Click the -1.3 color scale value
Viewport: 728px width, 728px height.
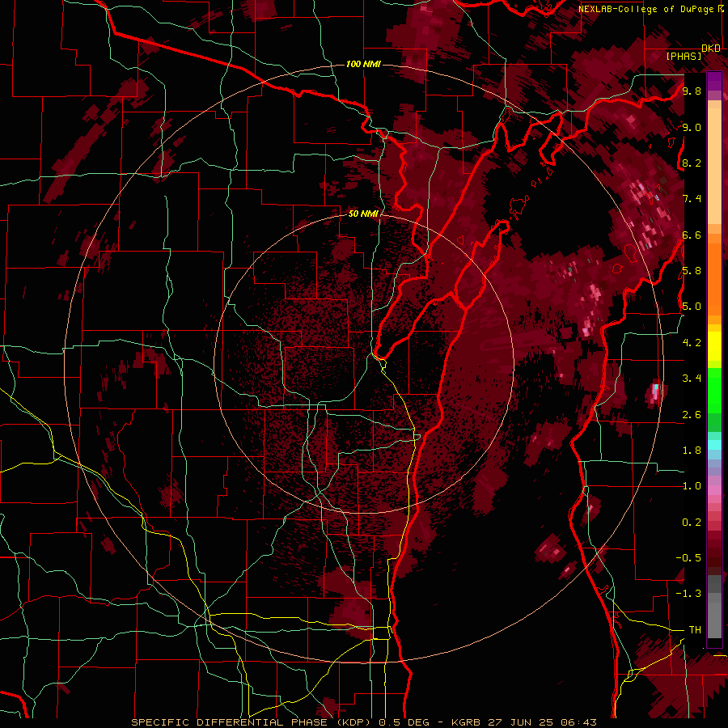688,594
